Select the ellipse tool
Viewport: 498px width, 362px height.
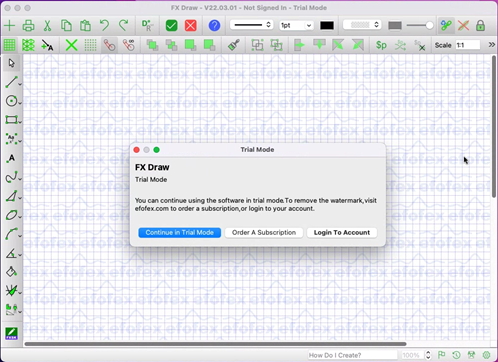11,215
